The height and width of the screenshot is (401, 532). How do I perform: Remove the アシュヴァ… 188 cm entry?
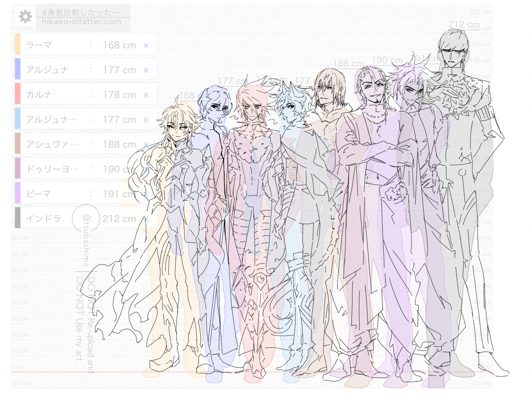click(146, 145)
